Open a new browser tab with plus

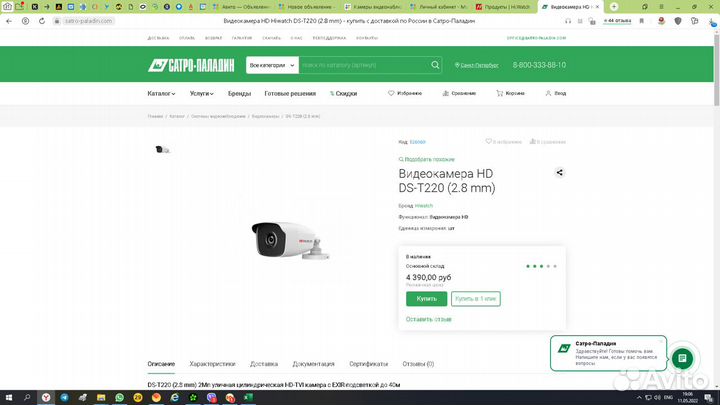tap(614, 6)
